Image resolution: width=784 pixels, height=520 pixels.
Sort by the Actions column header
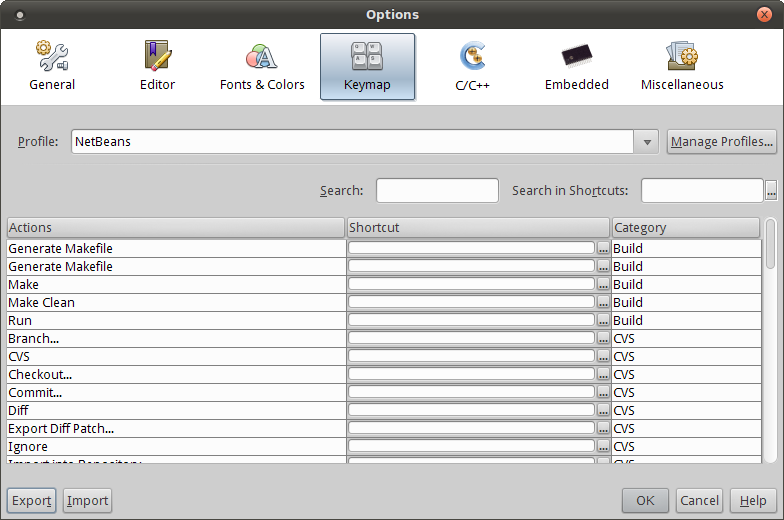coord(176,228)
